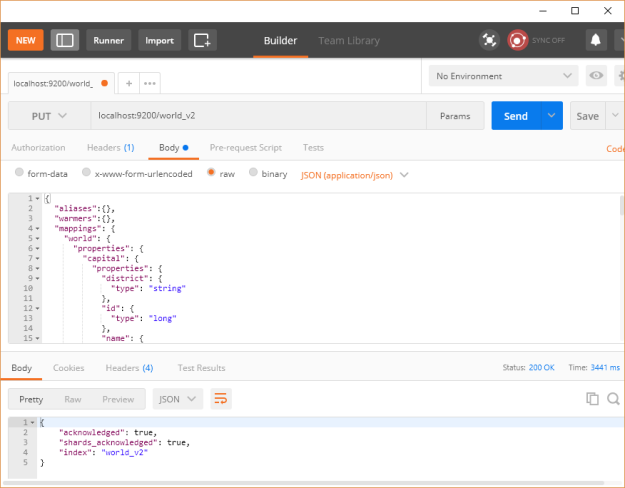Open the Tests tab

click(x=313, y=148)
